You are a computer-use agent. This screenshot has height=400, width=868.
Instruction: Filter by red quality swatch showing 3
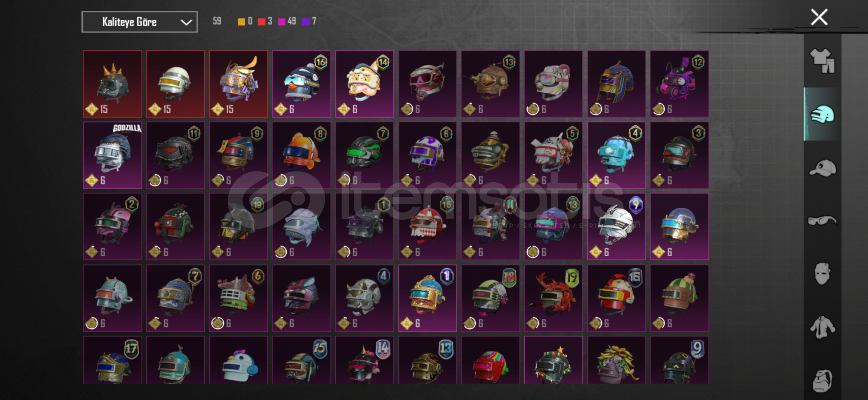tap(261, 21)
